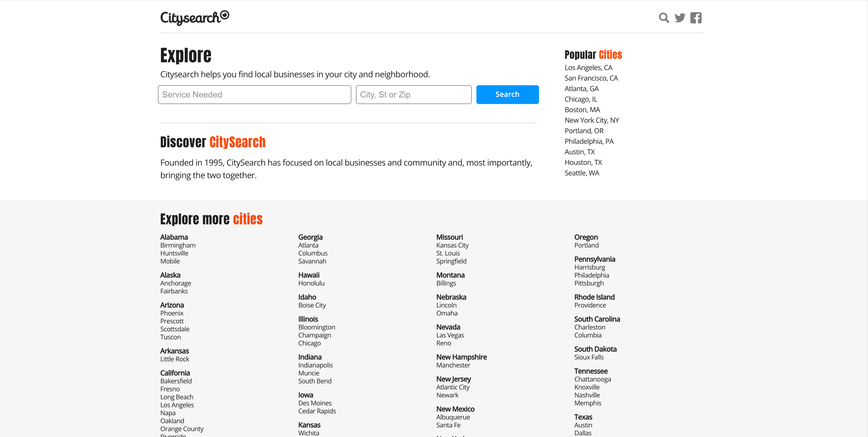Screen dimensions: 868x437
Task: Open Los Angeles, CA popular city link
Action: click(588, 68)
